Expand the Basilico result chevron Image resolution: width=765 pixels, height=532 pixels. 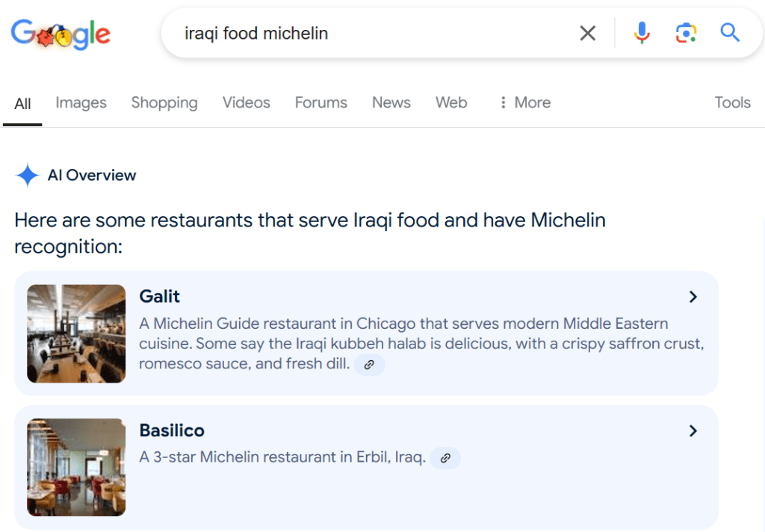(x=693, y=430)
